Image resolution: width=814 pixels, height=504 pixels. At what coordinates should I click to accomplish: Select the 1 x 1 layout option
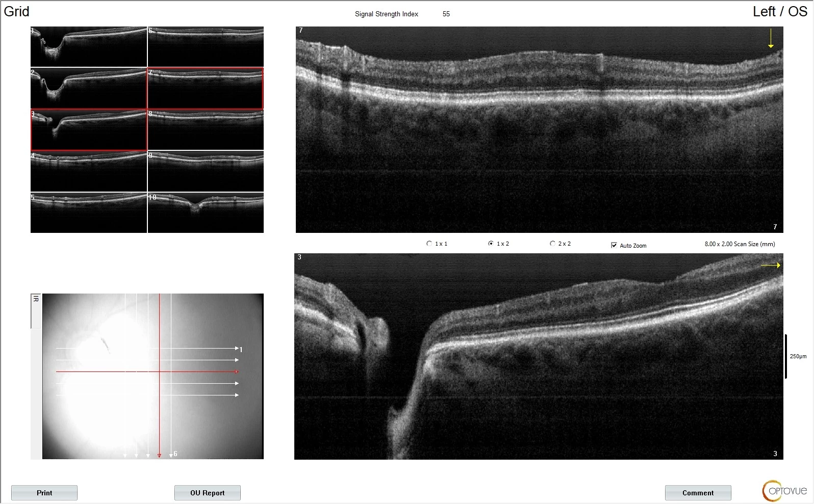coord(429,244)
